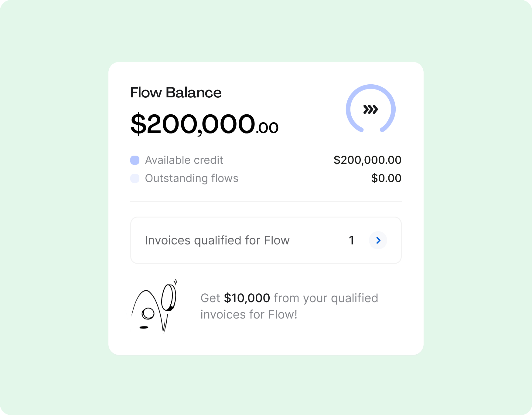Click the dark coin shadow under the illustration
532x415 pixels.
[x=144, y=327]
